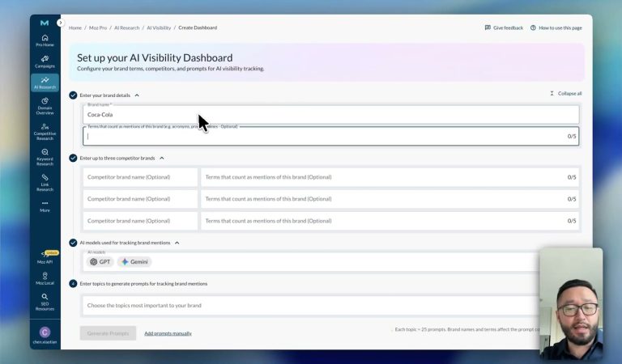Click the Create Dashboard breadcrumb text

pyautogui.click(x=198, y=28)
